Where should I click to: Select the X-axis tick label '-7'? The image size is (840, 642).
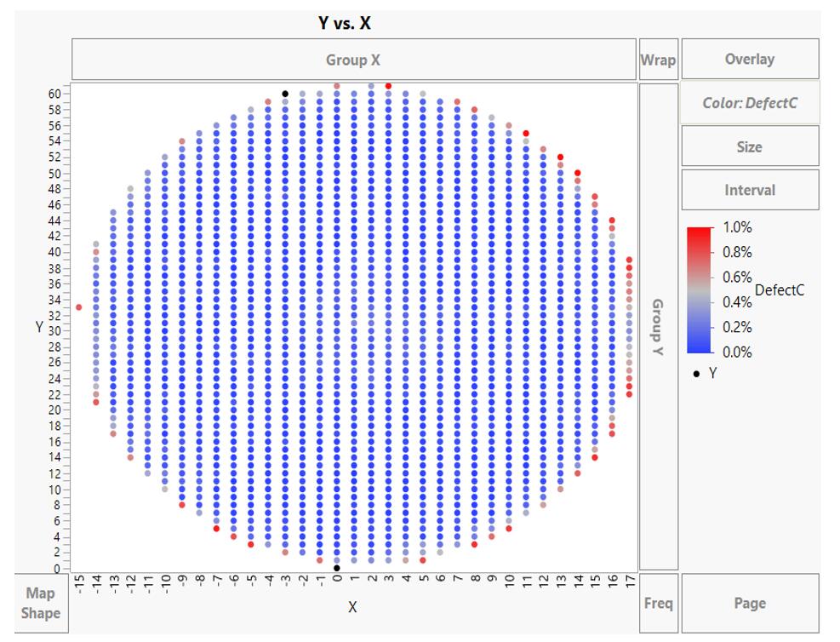click(217, 581)
